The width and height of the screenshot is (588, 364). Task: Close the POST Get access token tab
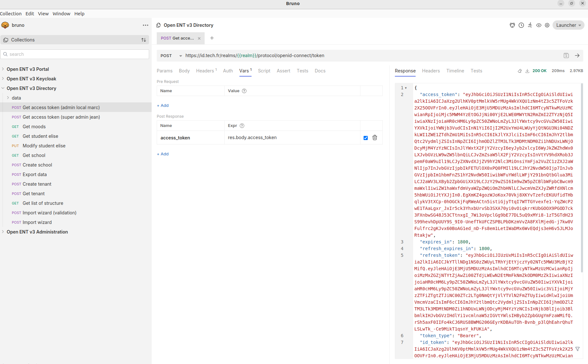pyautogui.click(x=199, y=38)
